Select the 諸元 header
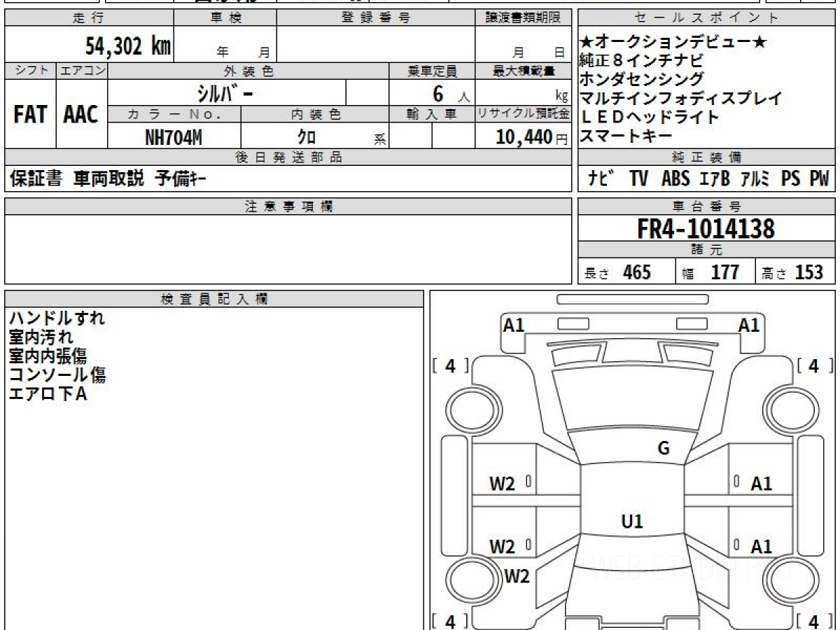This screenshot has width=840, height=630. [707, 250]
